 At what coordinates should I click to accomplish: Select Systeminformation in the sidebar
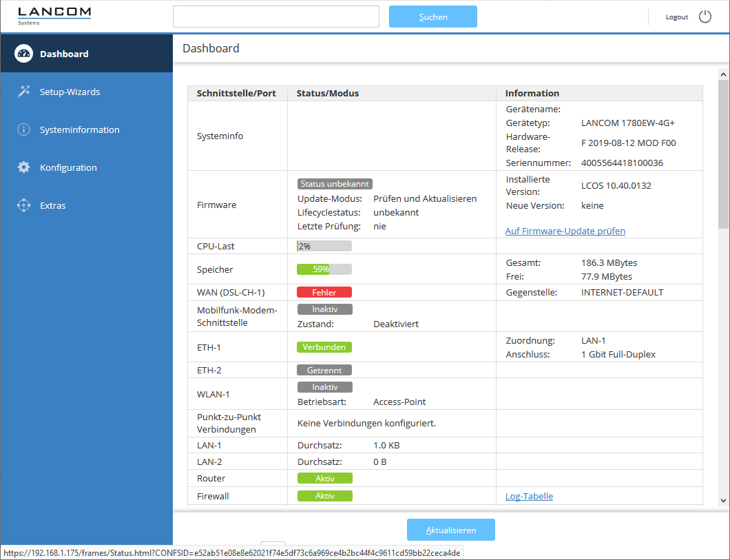79,129
